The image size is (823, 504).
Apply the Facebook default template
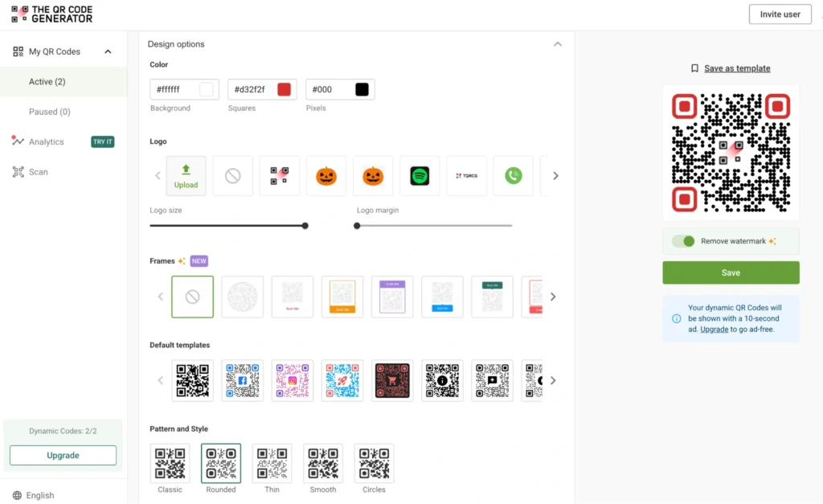click(243, 381)
